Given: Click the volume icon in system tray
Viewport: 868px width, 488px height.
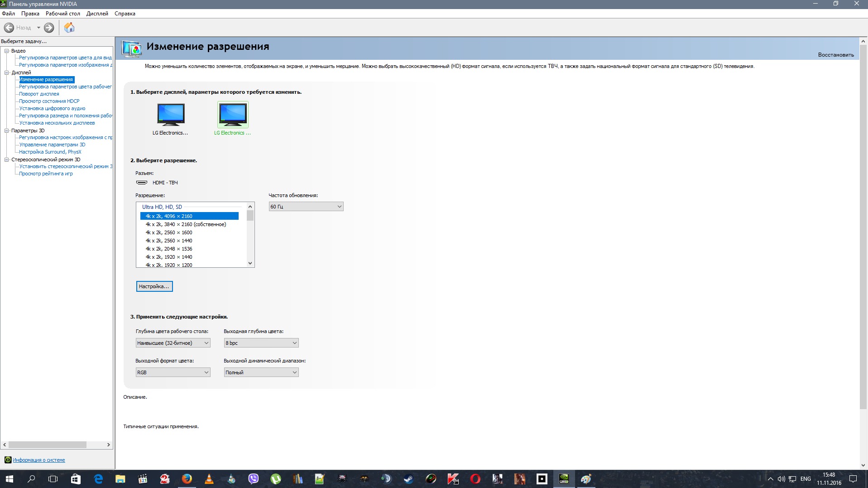Looking at the screenshot, I should point(781,479).
